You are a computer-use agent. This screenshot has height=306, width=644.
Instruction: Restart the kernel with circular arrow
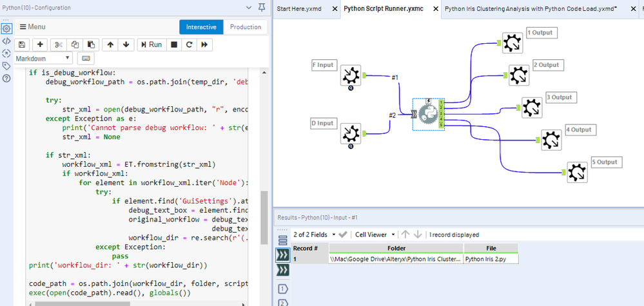pyautogui.click(x=189, y=44)
